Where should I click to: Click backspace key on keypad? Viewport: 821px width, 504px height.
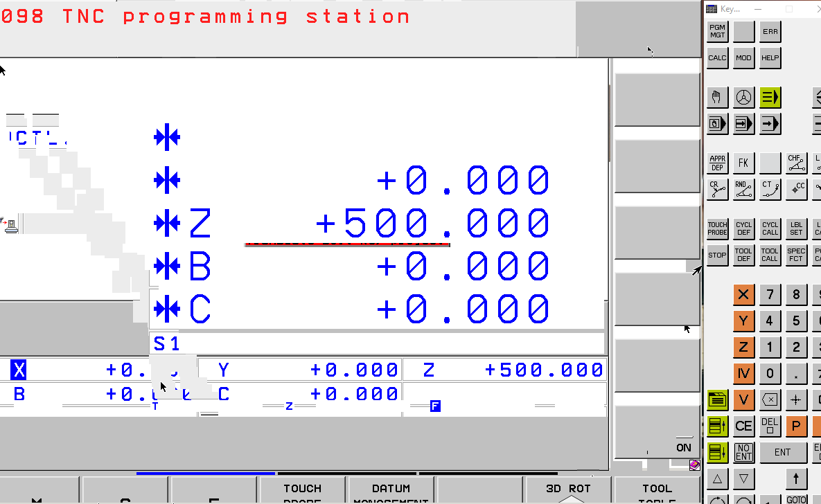click(770, 400)
